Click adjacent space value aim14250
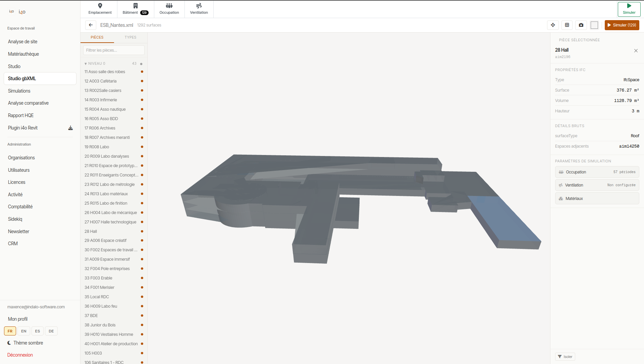 coord(629,146)
